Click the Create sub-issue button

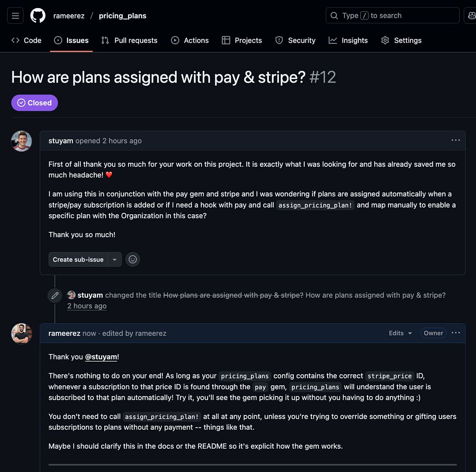click(x=78, y=260)
